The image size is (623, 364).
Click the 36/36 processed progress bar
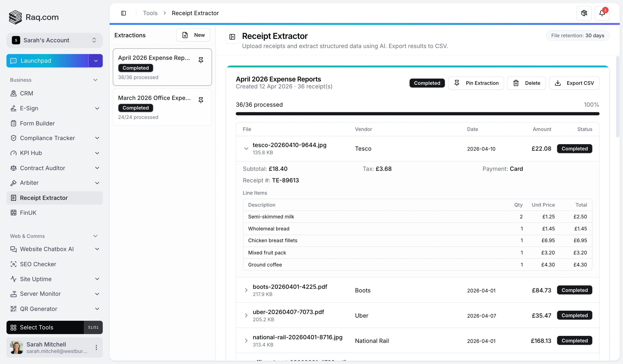417,114
